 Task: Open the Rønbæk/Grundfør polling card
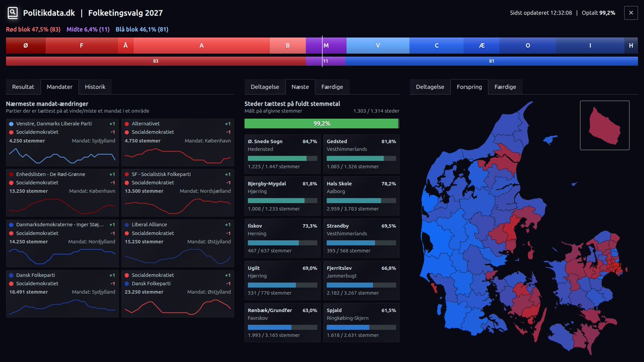pos(282,322)
